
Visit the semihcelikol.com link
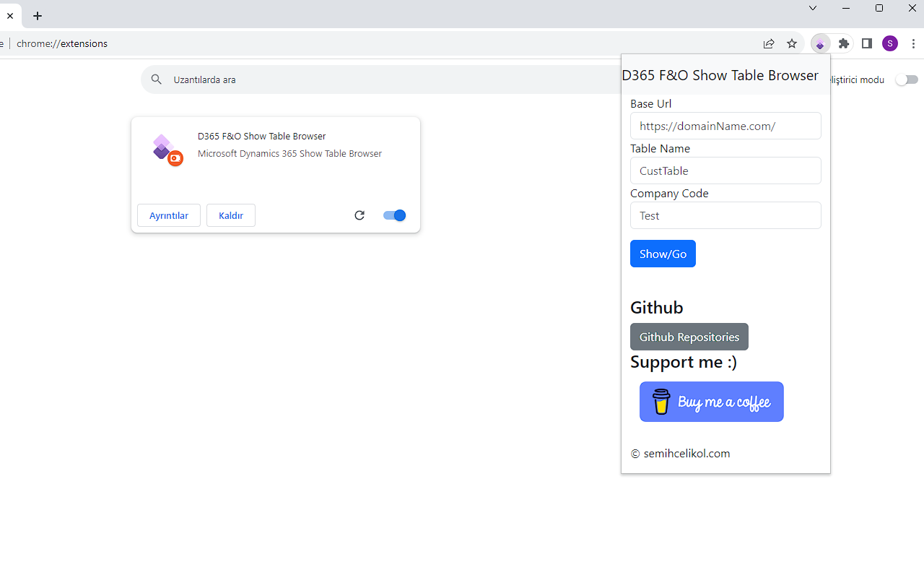click(687, 453)
